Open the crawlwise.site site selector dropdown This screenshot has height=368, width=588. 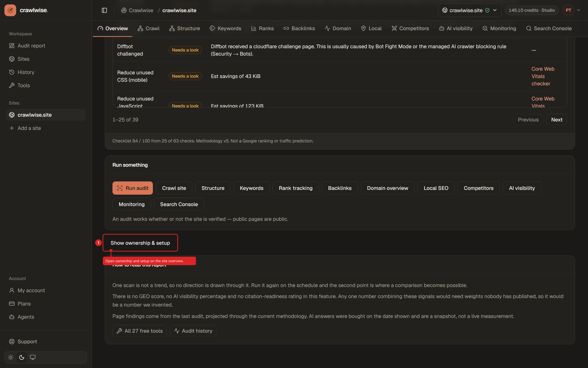[x=469, y=10]
